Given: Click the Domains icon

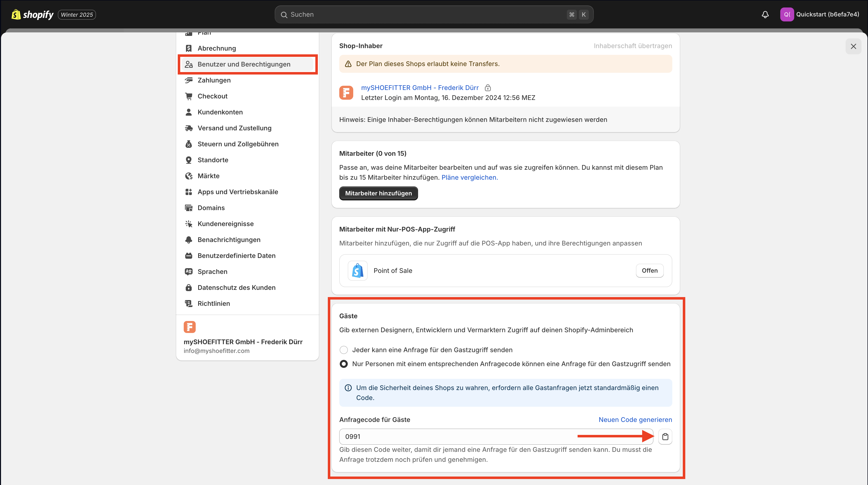Looking at the screenshot, I should pos(189,208).
